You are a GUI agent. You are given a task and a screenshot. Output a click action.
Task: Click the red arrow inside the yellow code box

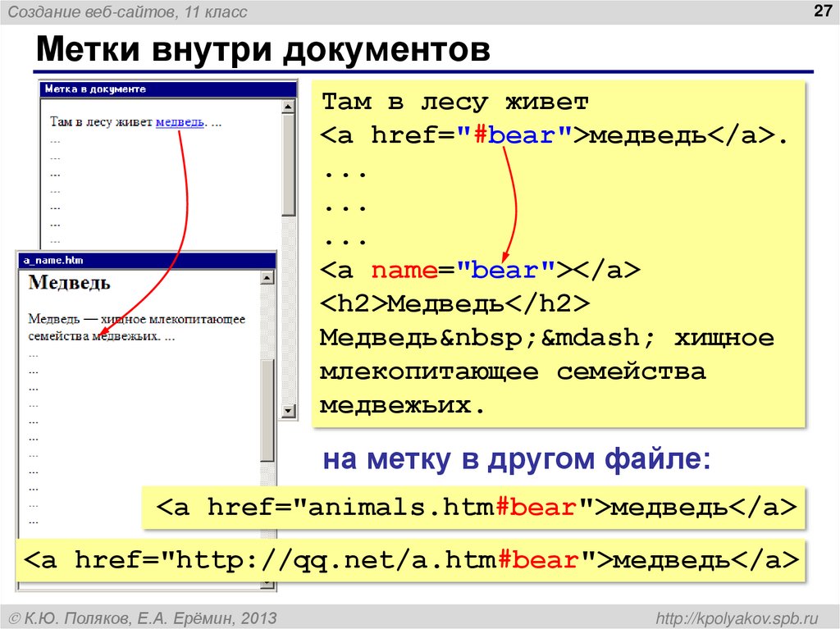[510, 201]
